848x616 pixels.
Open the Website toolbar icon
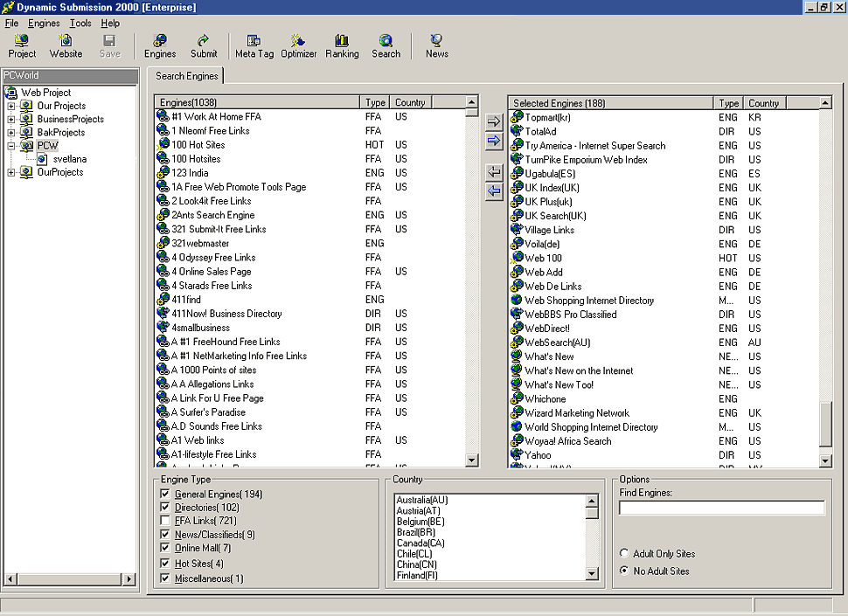click(66, 46)
